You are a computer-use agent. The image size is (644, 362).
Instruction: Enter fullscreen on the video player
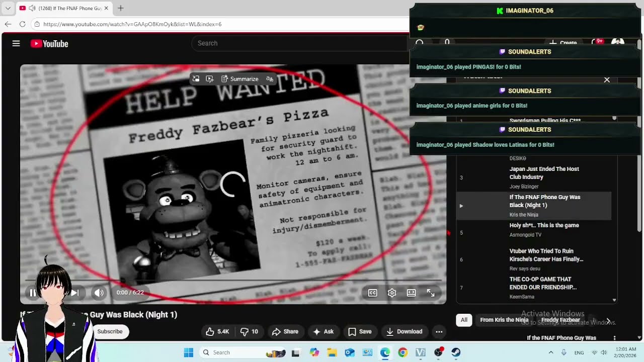[x=431, y=293]
